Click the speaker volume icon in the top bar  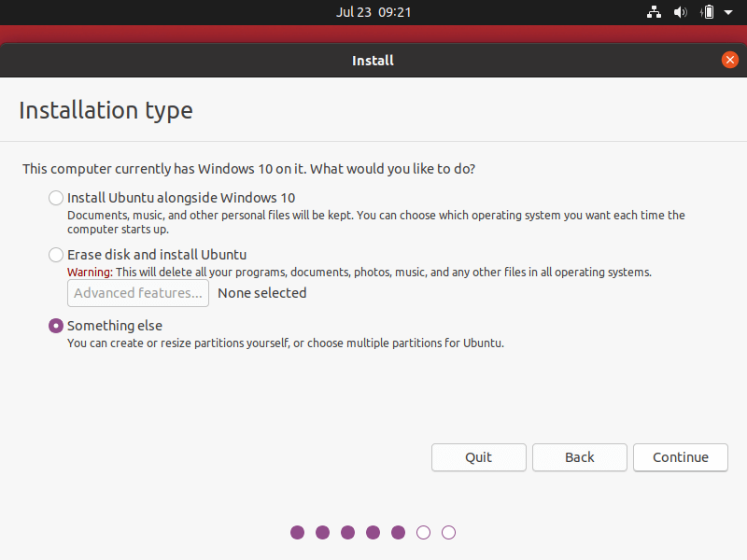point(680,12)
